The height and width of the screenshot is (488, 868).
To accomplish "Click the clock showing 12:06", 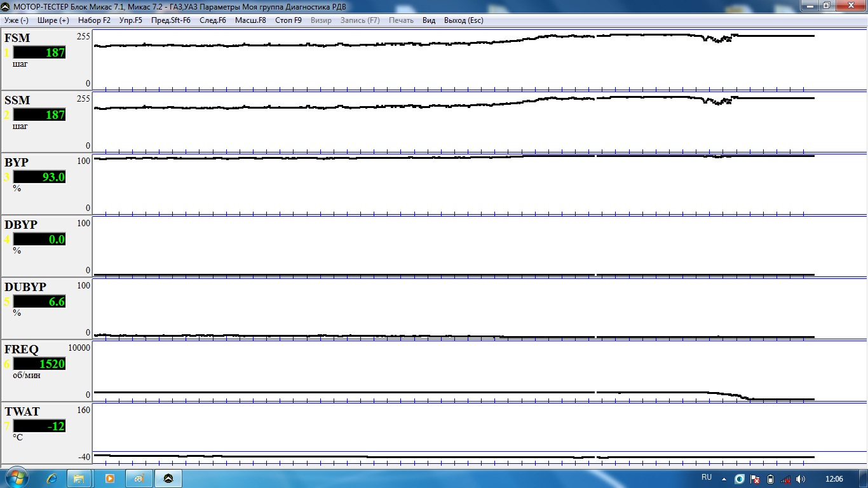I will click(834, 479).
